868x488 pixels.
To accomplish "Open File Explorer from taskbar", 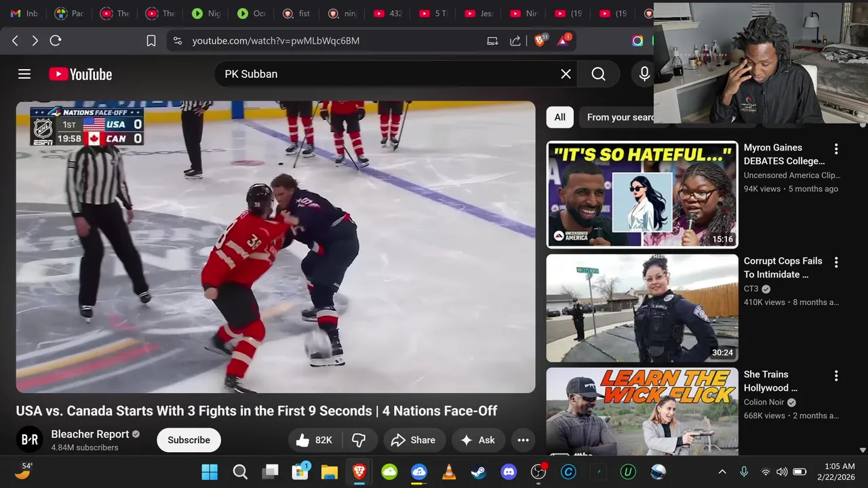I will point(330,472).
